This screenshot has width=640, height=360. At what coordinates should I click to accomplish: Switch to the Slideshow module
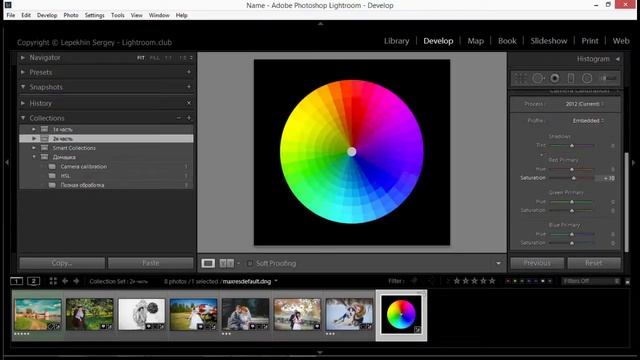549,41
